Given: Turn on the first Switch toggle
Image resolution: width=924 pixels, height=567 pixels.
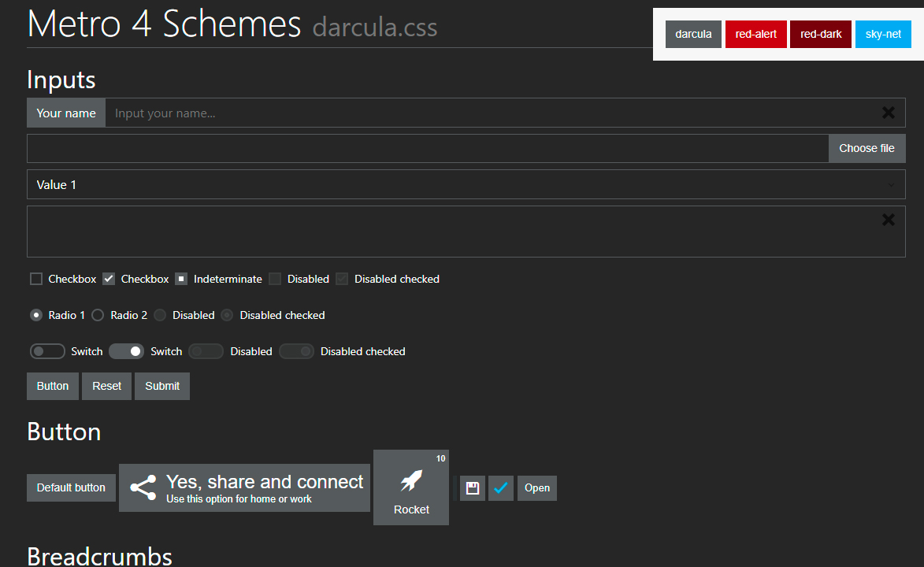Looking at the screenshot, I should 47,351.
